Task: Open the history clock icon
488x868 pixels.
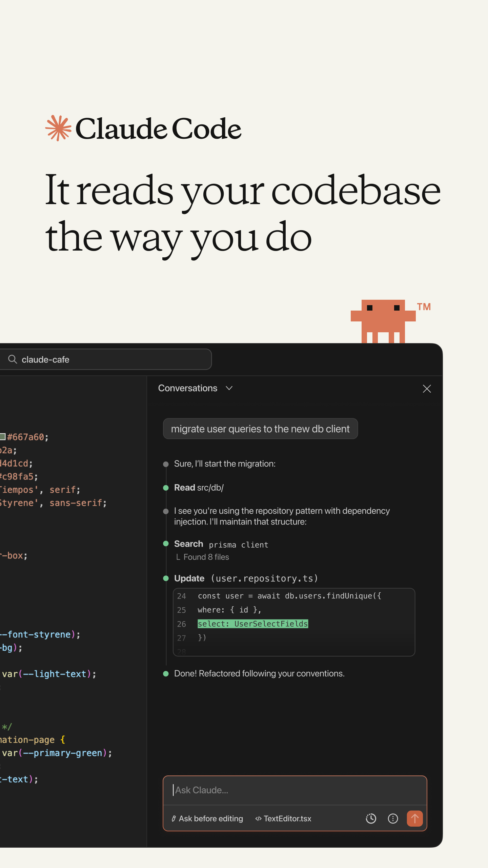Action: tap(371, 818)
